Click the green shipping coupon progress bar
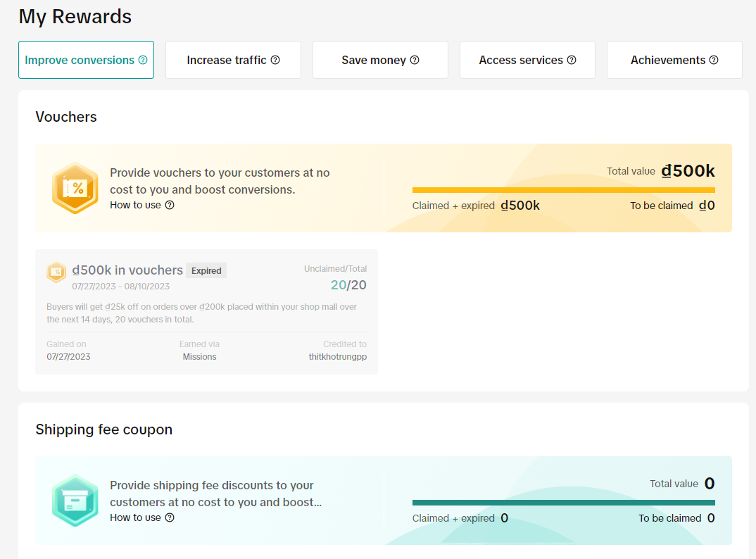This screenshot has height=559, width=756. coord(563,503)
